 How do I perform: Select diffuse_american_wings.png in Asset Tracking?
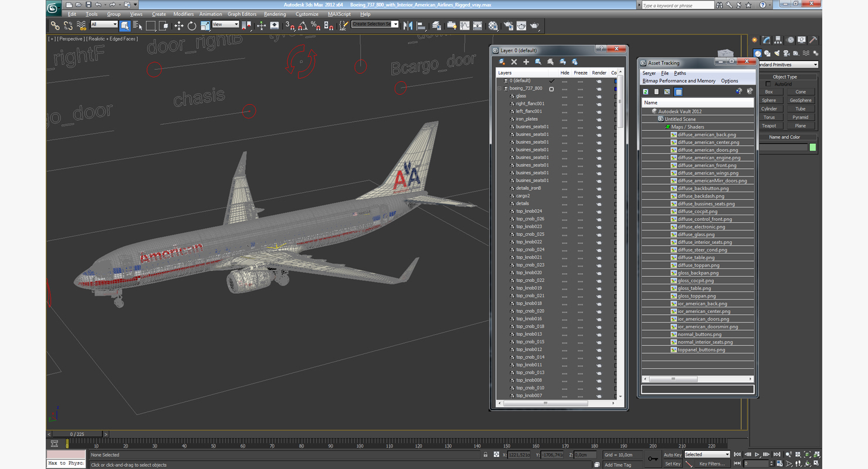click(x=708, y=173)
